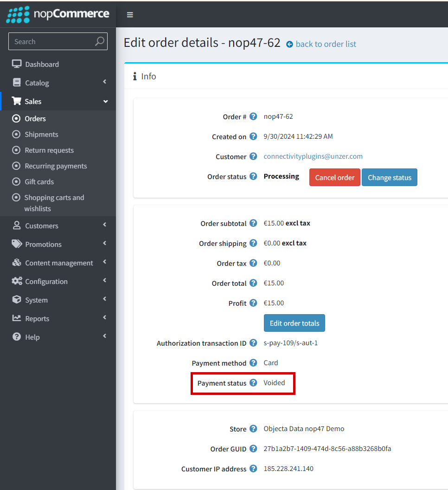Click the Gift cards circle icon
Image resolution: width=448 pixels, height=490 pixels.
[x=16, y=181]
